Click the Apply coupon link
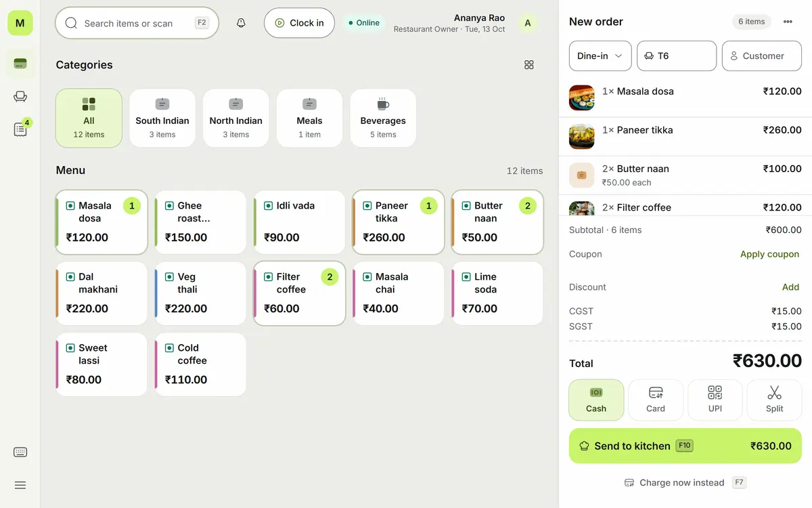812x508 pixels. point(769,254)
